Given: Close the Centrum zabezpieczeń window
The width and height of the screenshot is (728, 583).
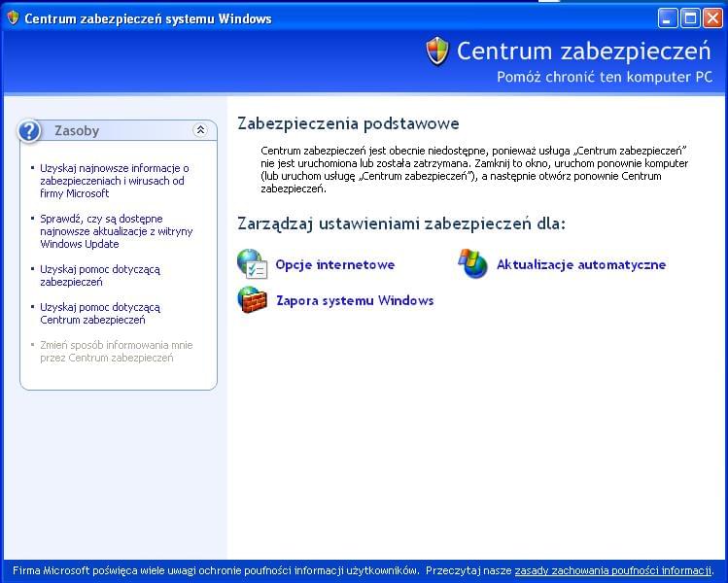Looking at the screenshot, I should coord(712,18).
